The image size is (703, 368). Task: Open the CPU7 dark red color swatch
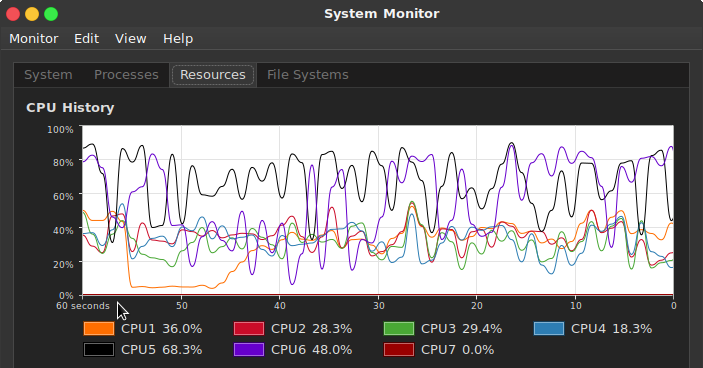pos(399,349)
